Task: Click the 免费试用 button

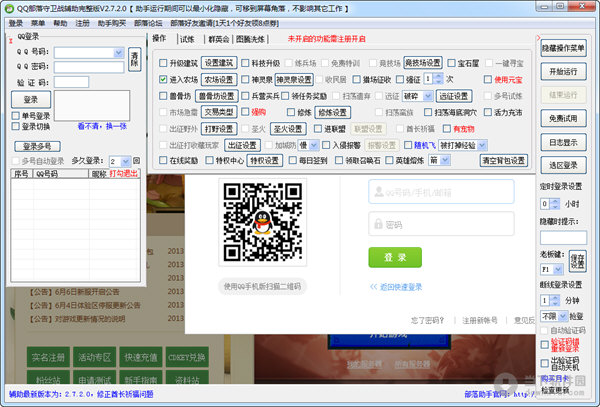Action: point(563,119)
